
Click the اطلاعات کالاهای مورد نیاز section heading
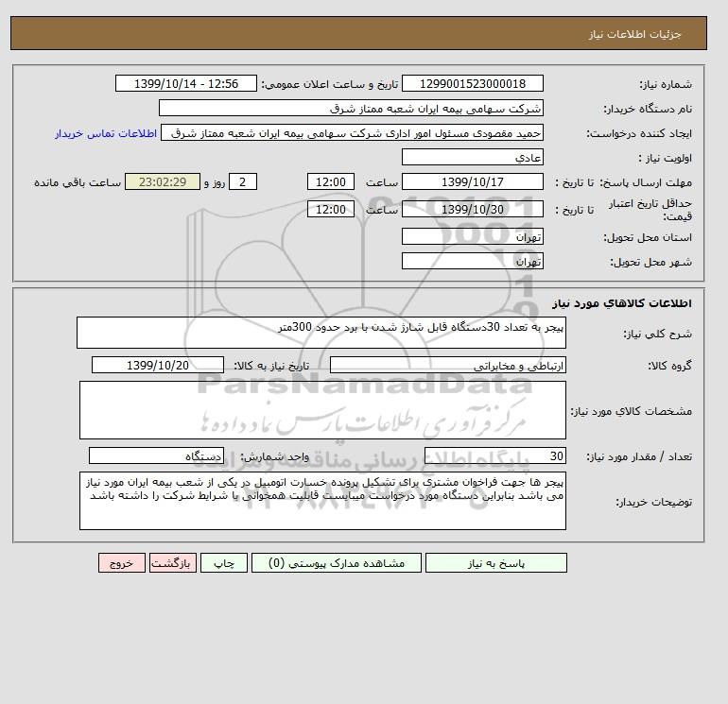point(622,303)
